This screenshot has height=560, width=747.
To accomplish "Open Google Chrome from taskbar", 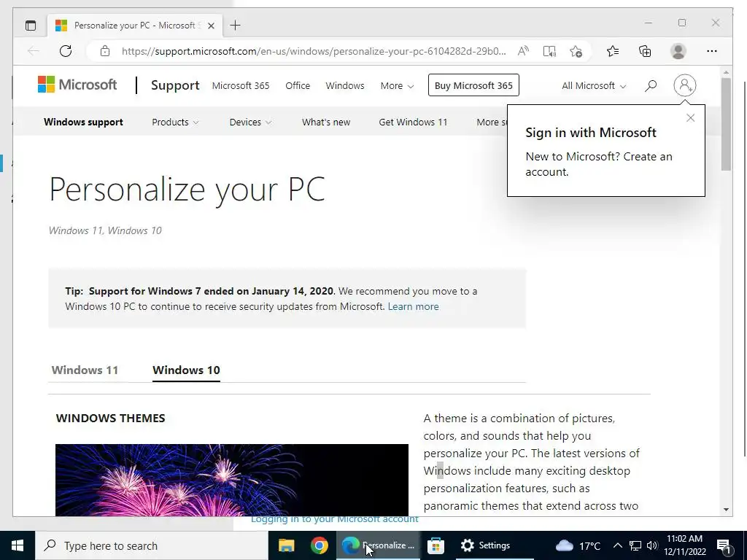I will [x=320, y=545].
